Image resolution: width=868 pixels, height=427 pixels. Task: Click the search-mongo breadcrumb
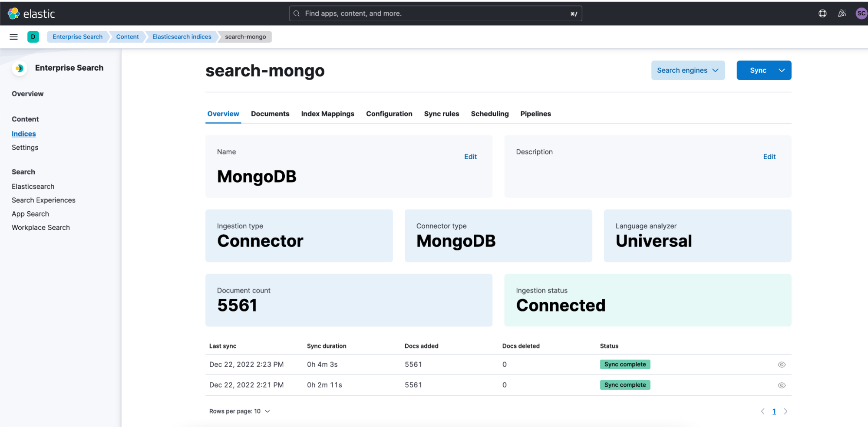click(245, 37)
